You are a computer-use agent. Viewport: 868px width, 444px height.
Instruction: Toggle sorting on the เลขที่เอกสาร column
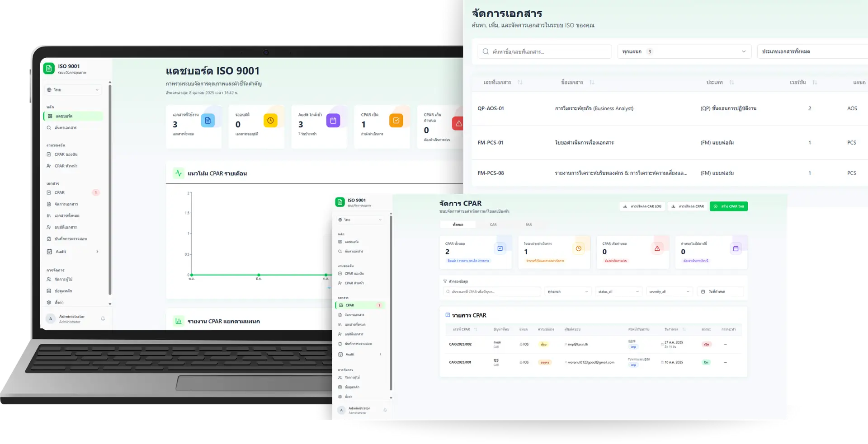tap(520, 82)
